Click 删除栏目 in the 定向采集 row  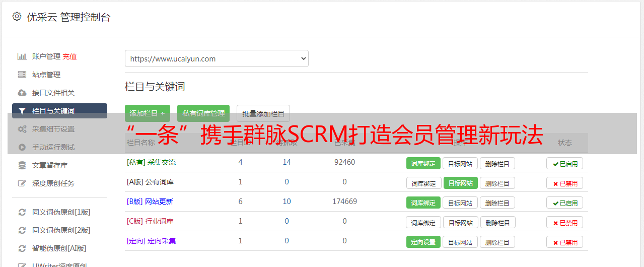[497, 242]
